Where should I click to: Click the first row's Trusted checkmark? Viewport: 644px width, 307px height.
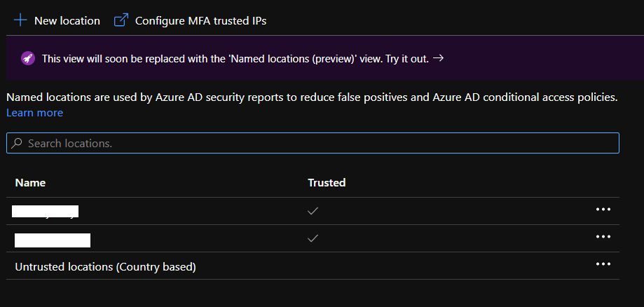tap(313, 211)
